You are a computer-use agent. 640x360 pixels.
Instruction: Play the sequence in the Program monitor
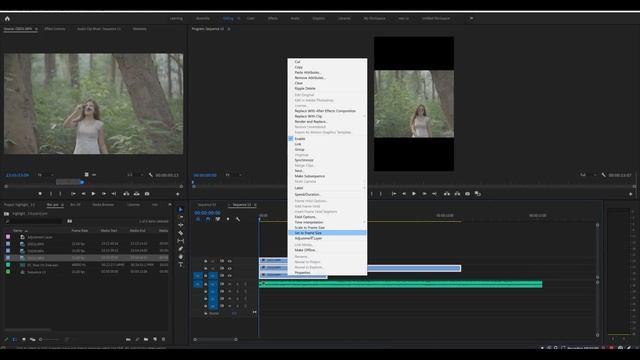click(x=414, y=194)
